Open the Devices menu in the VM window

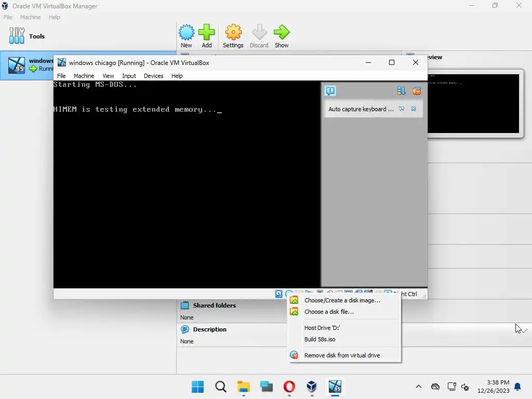point(154,76)
